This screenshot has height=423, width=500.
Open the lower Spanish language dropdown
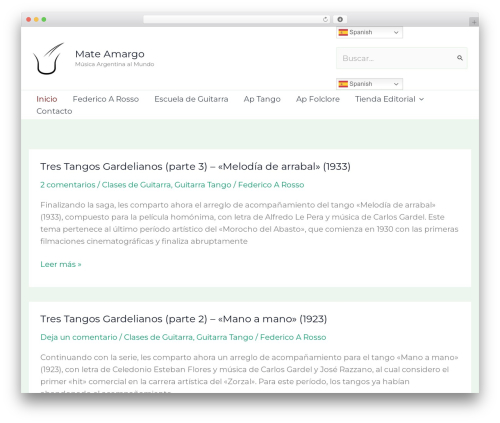[369, 84]
